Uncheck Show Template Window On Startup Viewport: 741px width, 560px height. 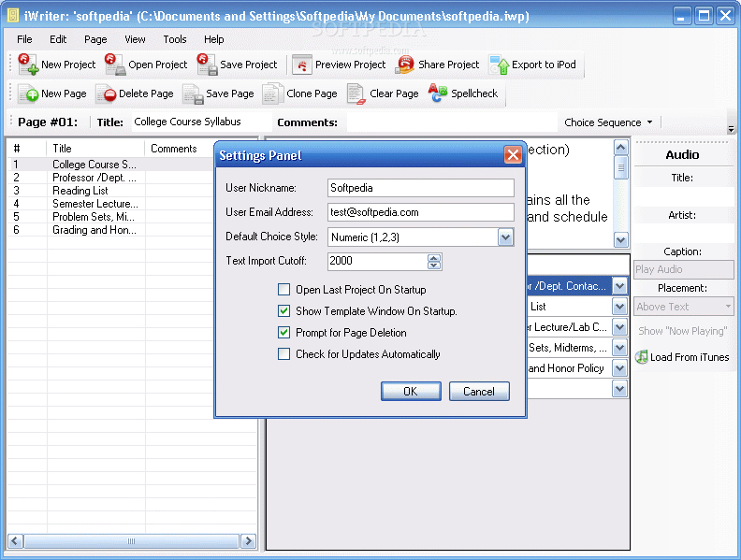click(284, 310)
